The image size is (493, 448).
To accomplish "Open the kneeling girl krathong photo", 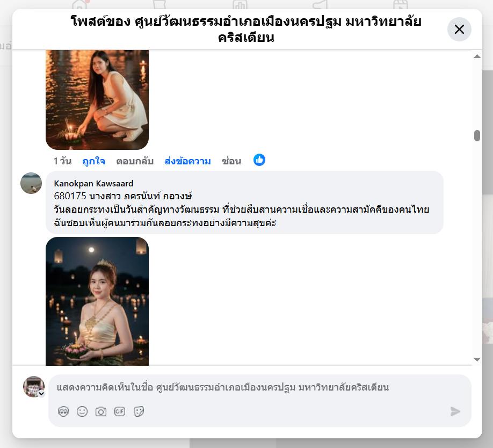I will coord(97,100).
